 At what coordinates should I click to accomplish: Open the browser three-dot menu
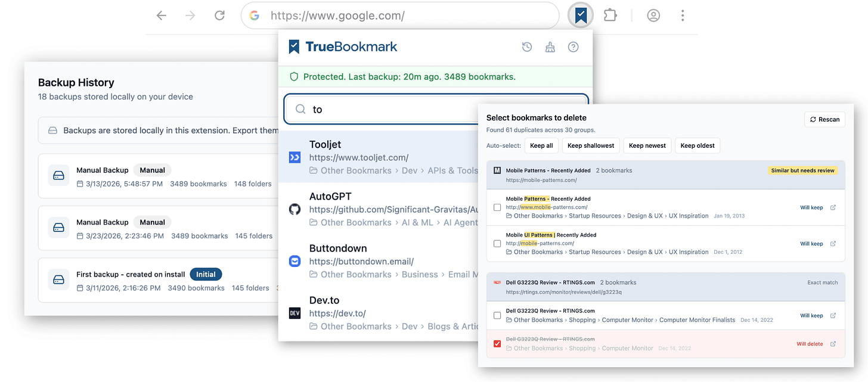tap(682, 15)
